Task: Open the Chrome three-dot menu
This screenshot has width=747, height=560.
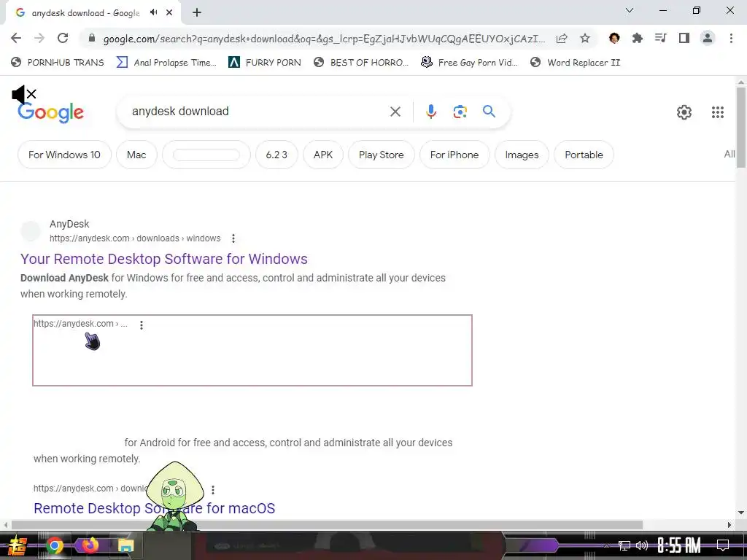Action: (731, 38)
